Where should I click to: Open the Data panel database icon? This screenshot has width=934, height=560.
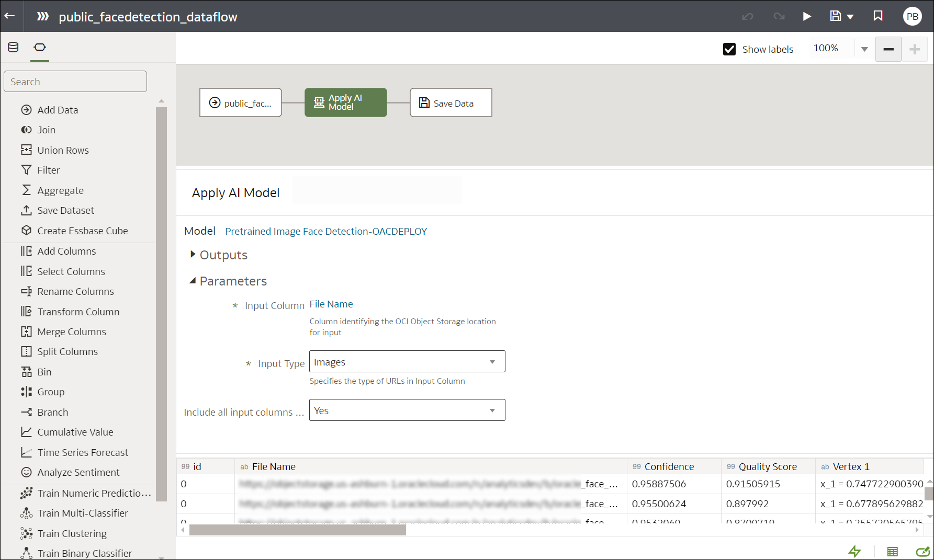click(13, 47)
